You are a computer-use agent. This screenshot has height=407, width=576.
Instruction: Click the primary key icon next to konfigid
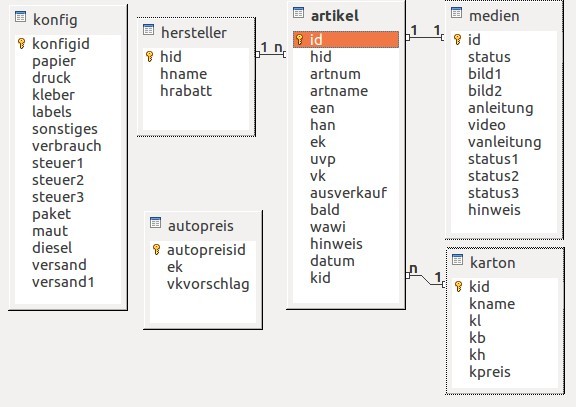(22, 43)
